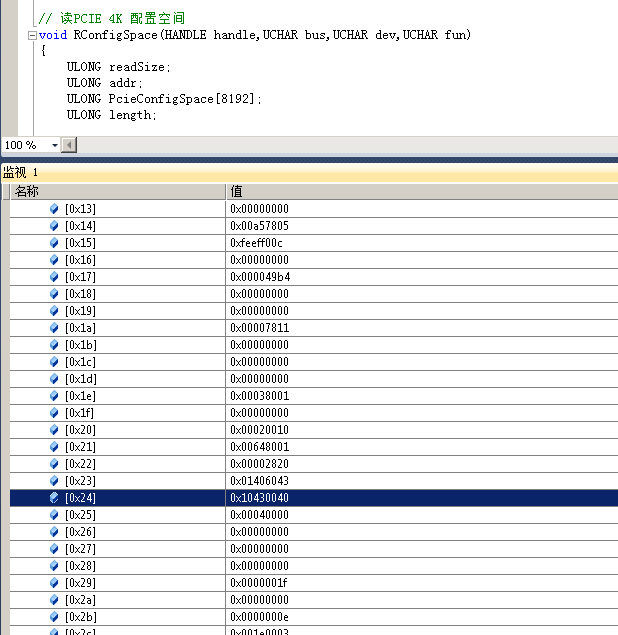
Task: Click value 0x0000001f
Action: point(259,583)
